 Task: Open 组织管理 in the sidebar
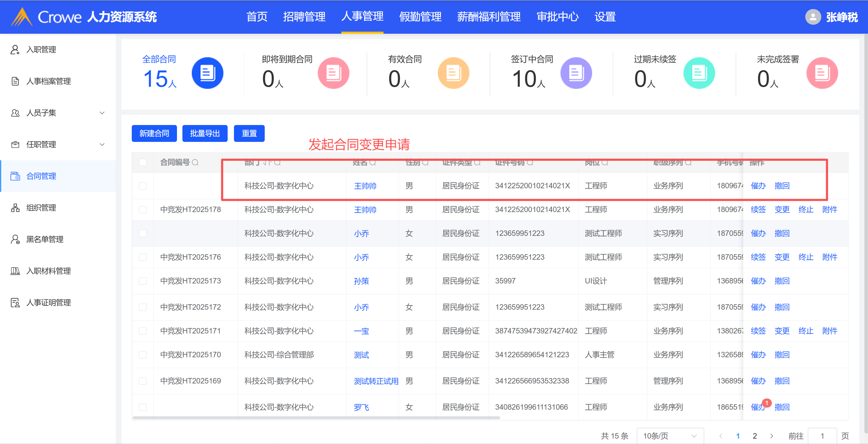tap(41, 208)
